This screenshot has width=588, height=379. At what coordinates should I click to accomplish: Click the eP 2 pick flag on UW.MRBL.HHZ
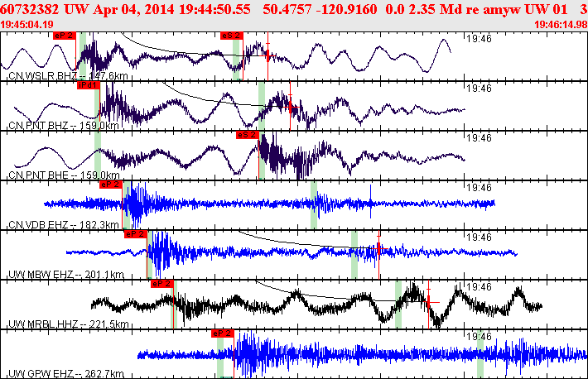(x=162, y=284)
